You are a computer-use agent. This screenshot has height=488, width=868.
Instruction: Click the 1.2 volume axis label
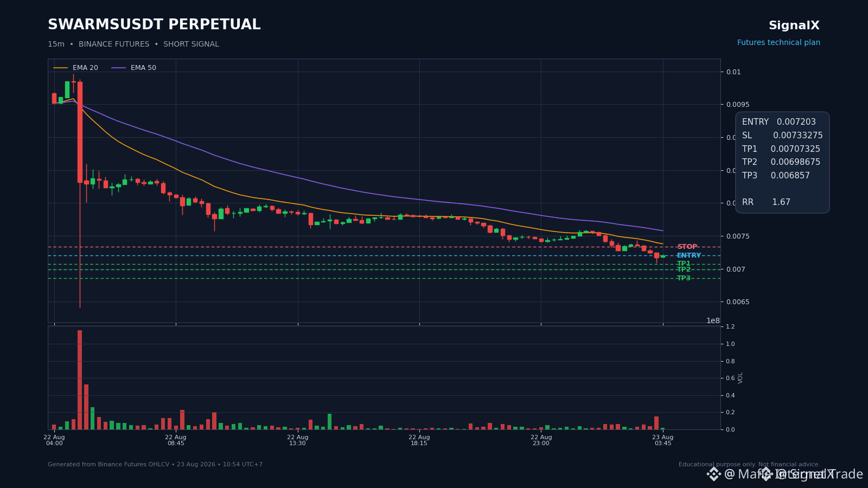coord(730,327)
